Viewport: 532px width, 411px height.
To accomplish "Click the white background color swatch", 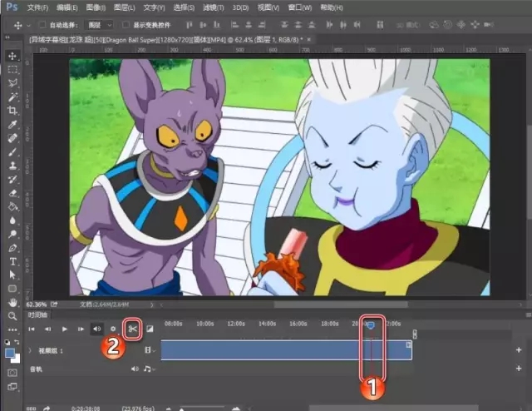I will [x=17, y=359].
